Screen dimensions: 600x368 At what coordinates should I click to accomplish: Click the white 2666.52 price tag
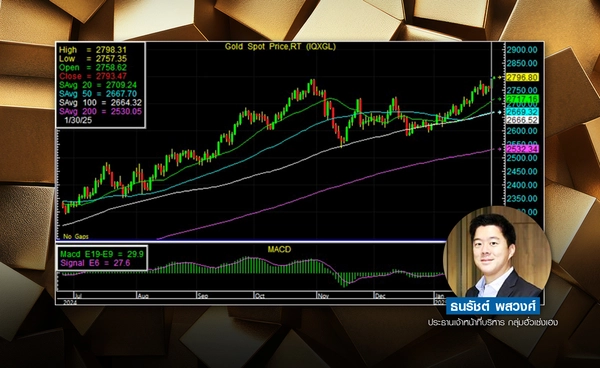click(x=522, y=120)
